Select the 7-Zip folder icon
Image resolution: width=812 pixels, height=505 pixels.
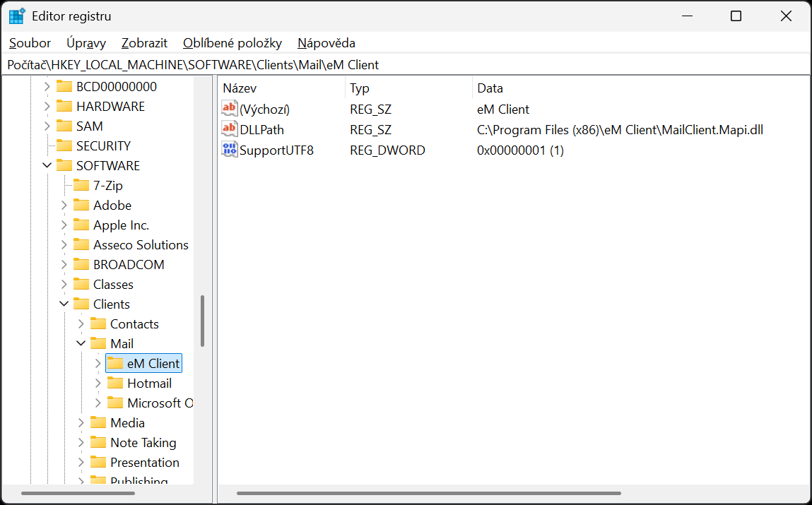pos(81,186)
